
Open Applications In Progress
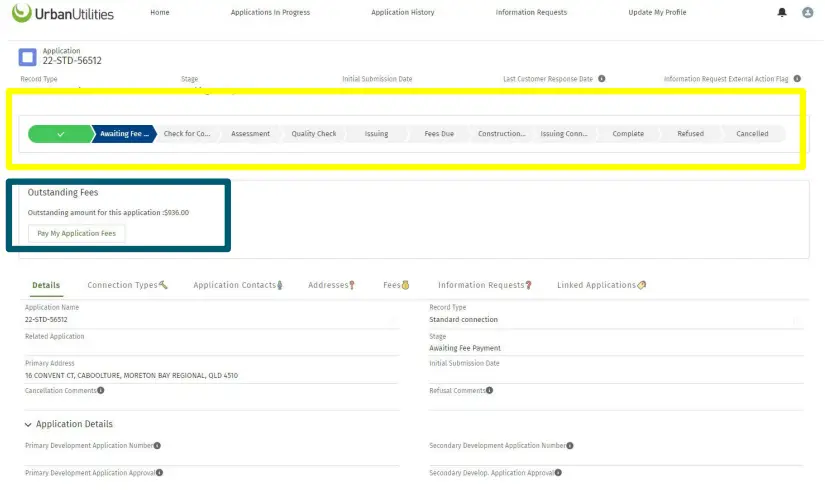(x=270, y=12)
